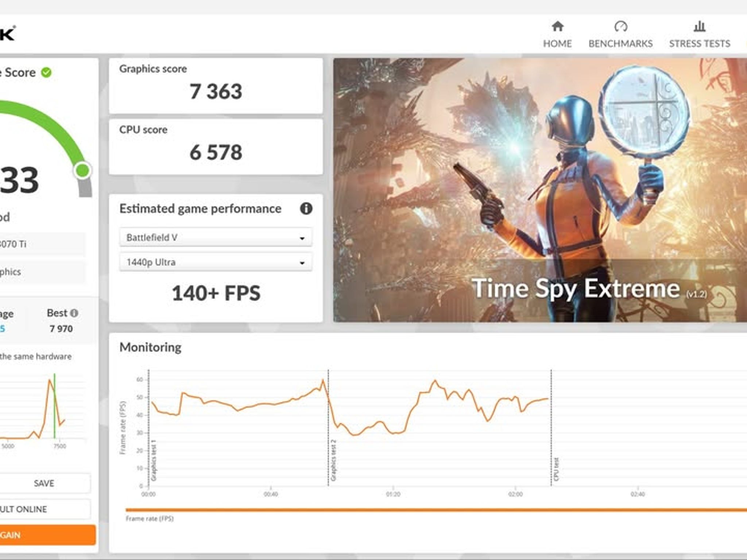
Task: Click the orange run again button
Action: pyautogui.click(x=47, y=535)
